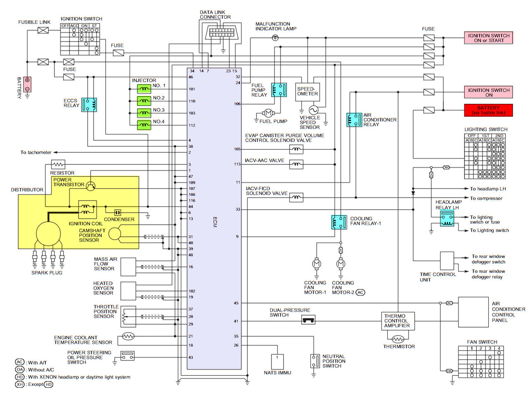Select the throttle position sensor symbol

point(128,317)
